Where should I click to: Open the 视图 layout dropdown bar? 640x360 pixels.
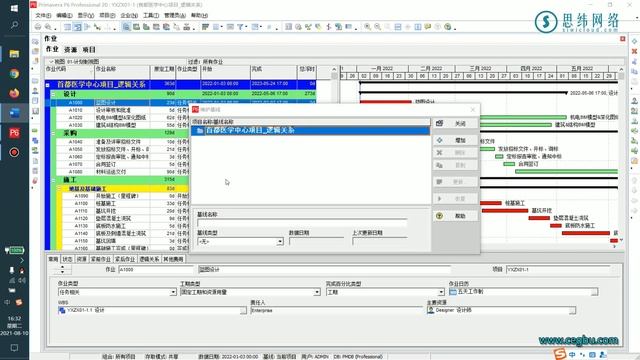(x=116, y=62)
